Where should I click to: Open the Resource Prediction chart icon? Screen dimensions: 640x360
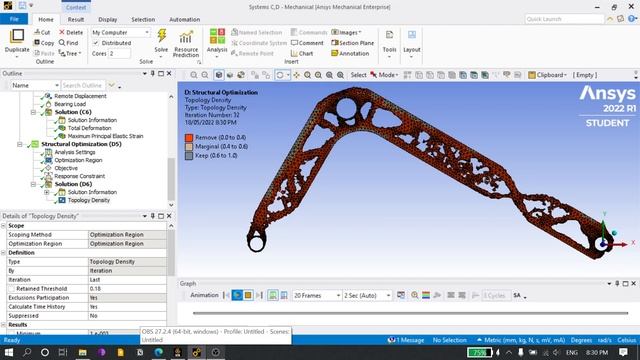186,37
